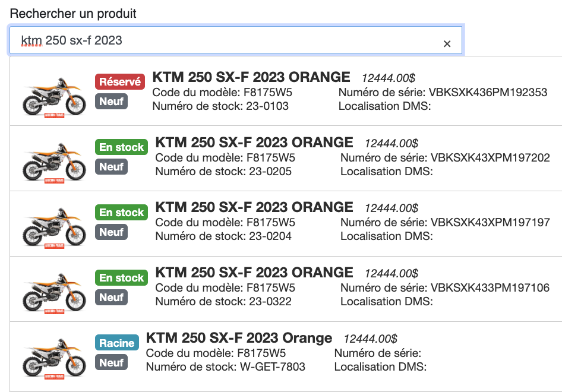Select the KTM 250 SX-F title with stock 23-0103

click(x=251, y=77)
